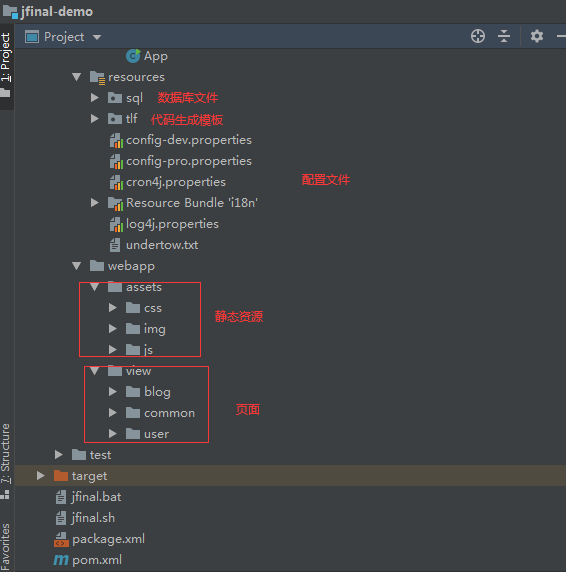
Task: Expand the tlf folder arrow
Action: coord(94,118)
